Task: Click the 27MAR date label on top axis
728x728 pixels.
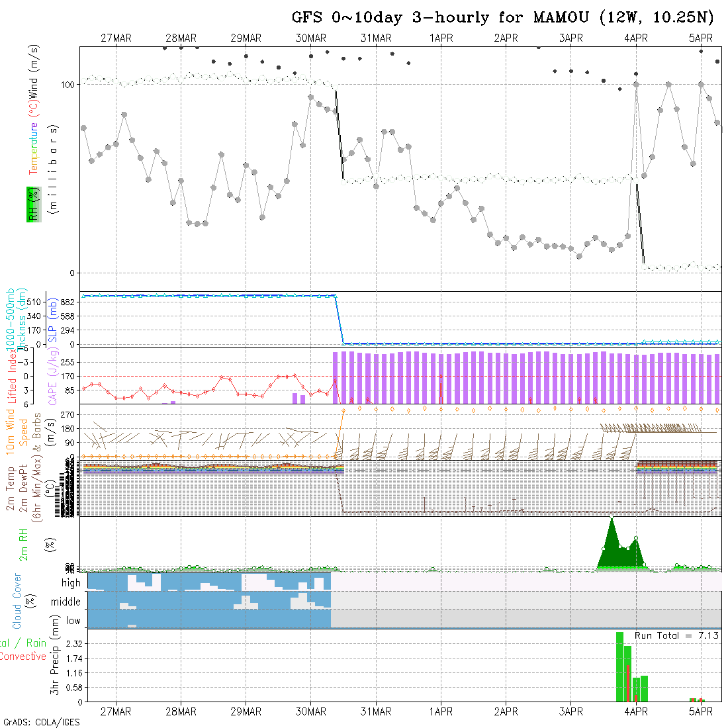Action: (x=116, y=38)
